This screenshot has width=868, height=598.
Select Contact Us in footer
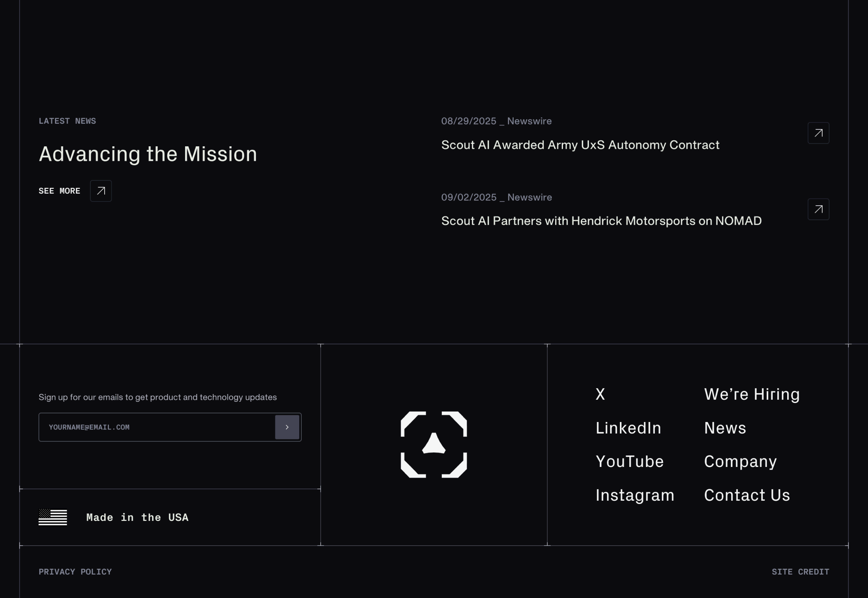tap(747, 495)
